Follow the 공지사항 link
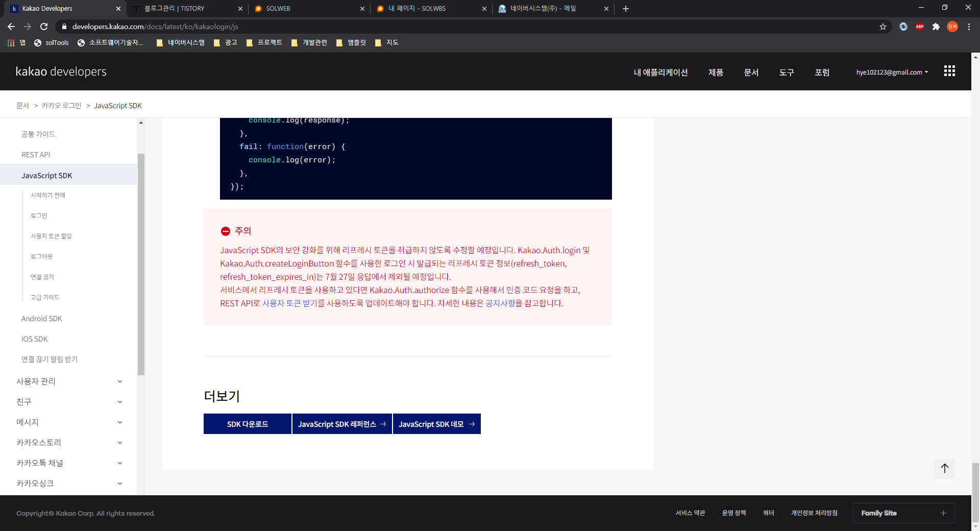The width and height of the screenshot is (980, 531). point(500,303)
